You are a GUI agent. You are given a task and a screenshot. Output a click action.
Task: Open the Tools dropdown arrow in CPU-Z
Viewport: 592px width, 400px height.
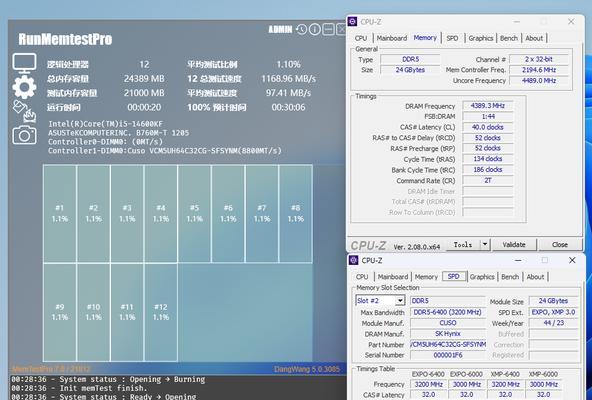[x=485, y=245]
